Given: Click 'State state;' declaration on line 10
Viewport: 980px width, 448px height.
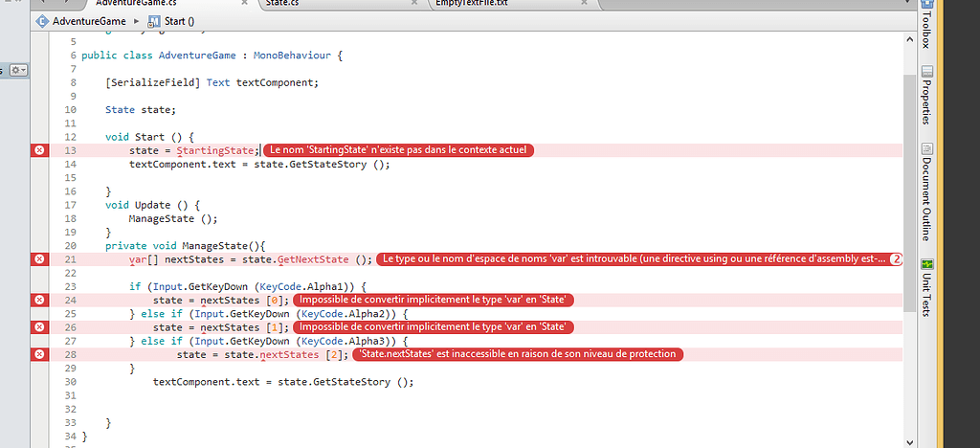Looking at the screenshot, I should tap(142, 110).
